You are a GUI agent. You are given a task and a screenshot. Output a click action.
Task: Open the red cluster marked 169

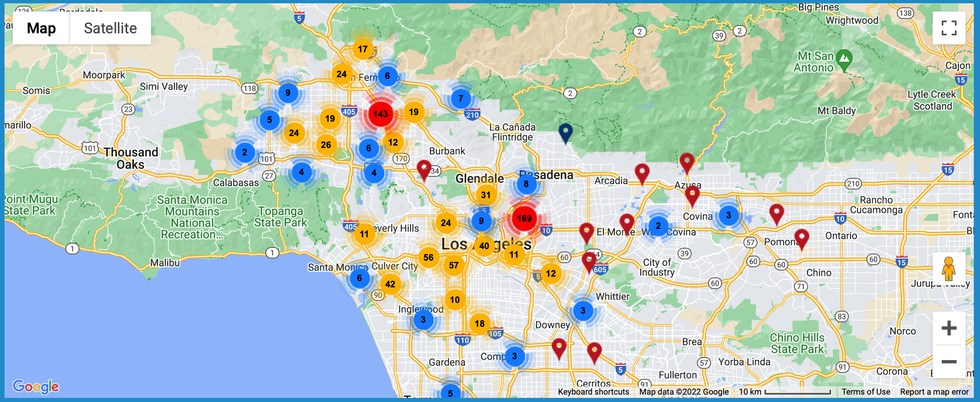(x=524, y=218)
